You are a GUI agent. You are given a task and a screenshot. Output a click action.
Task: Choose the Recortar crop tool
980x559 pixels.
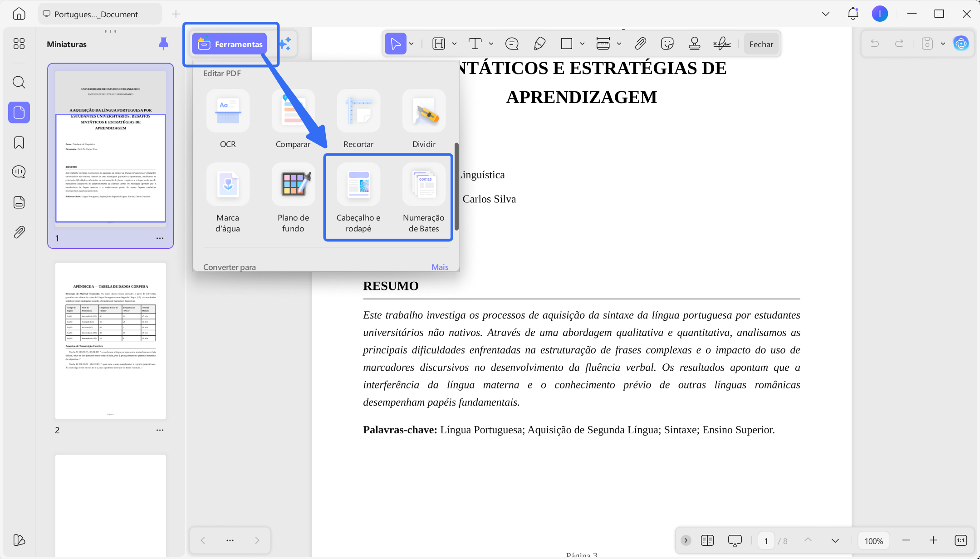pos(358,119)
